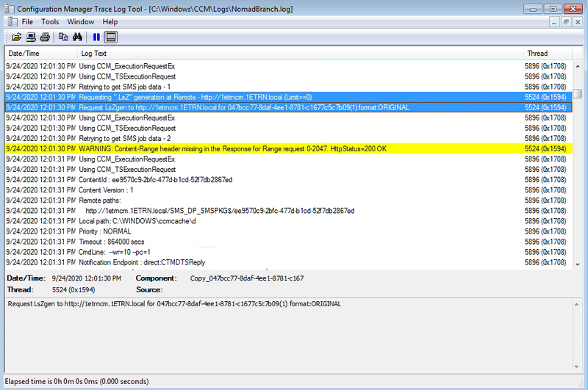Click the Open on Server computer icon
This screenshot has width=588, height=390.
click(31, 37)
